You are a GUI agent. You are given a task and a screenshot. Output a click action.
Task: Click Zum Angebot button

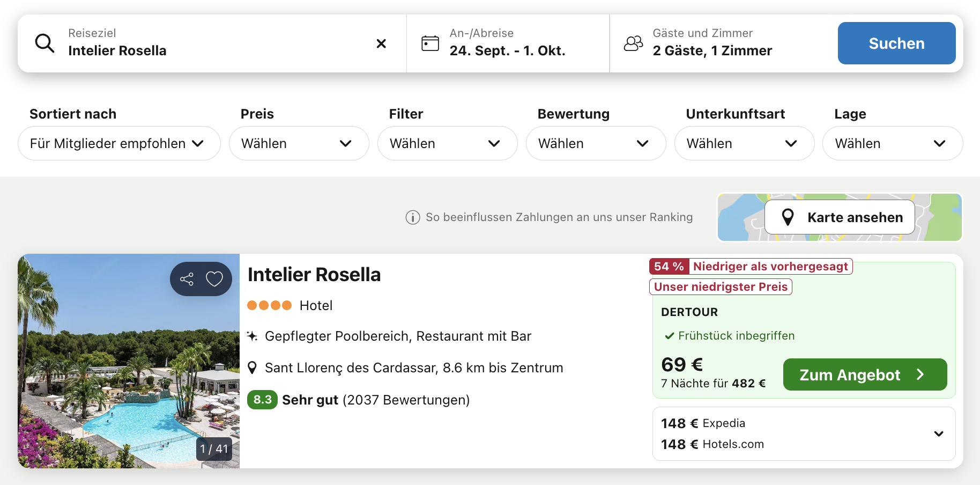865,374
